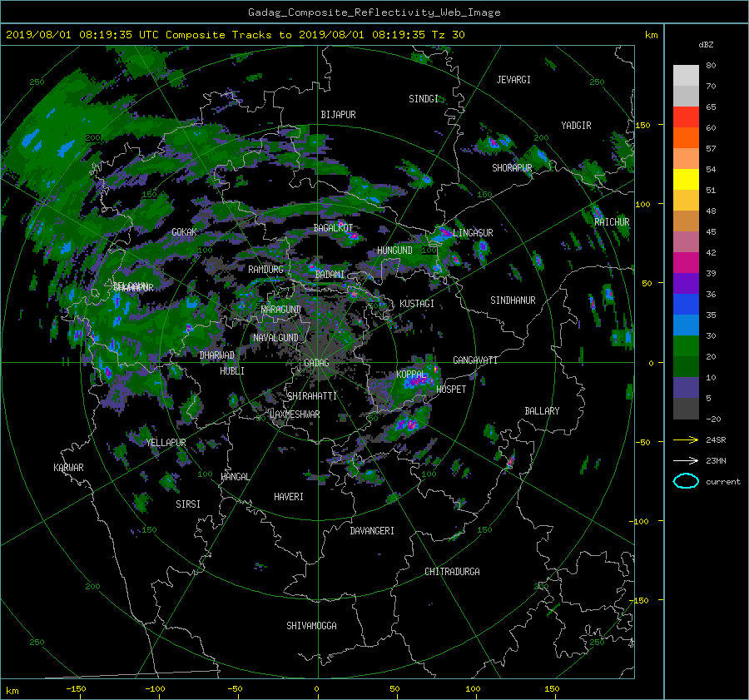
Task: Select the SIRSI label
Action: pyautogui.click(x=188, y=504)
